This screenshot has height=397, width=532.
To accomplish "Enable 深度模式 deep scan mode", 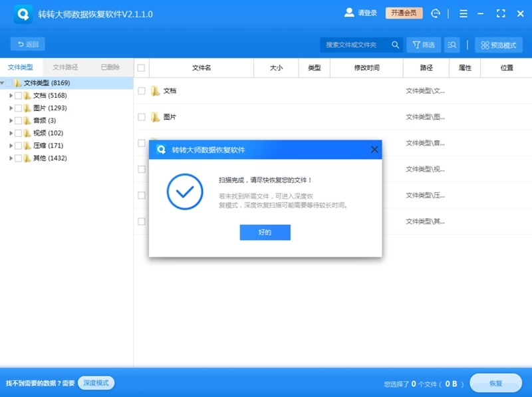I will click(x=95, y=382).
